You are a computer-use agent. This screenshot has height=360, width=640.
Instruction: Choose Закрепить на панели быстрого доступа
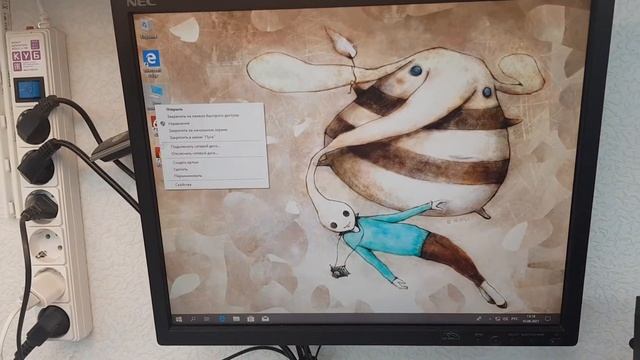203,116
